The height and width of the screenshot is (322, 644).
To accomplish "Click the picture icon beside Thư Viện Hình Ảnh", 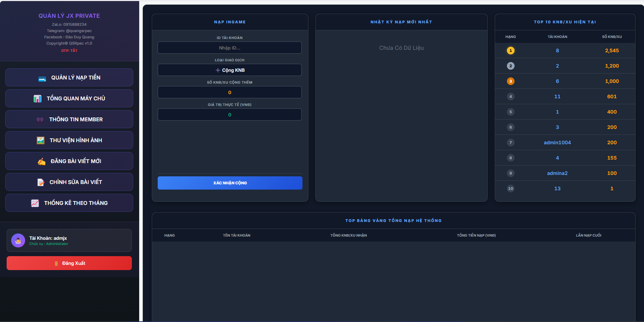I will click(40, 140).
